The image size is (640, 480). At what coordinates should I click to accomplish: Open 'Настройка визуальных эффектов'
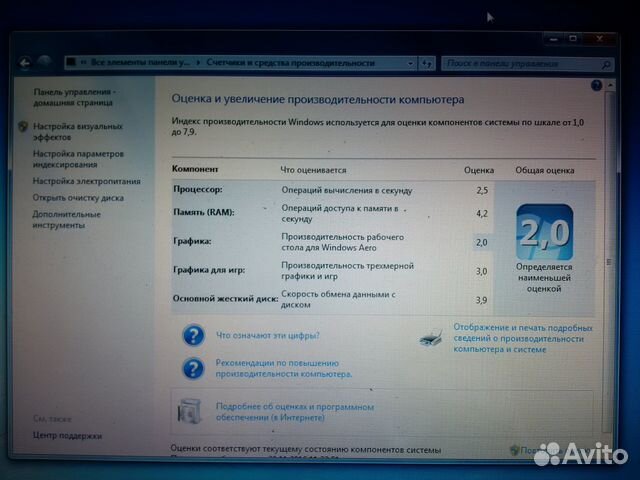(x=78, y=132)
